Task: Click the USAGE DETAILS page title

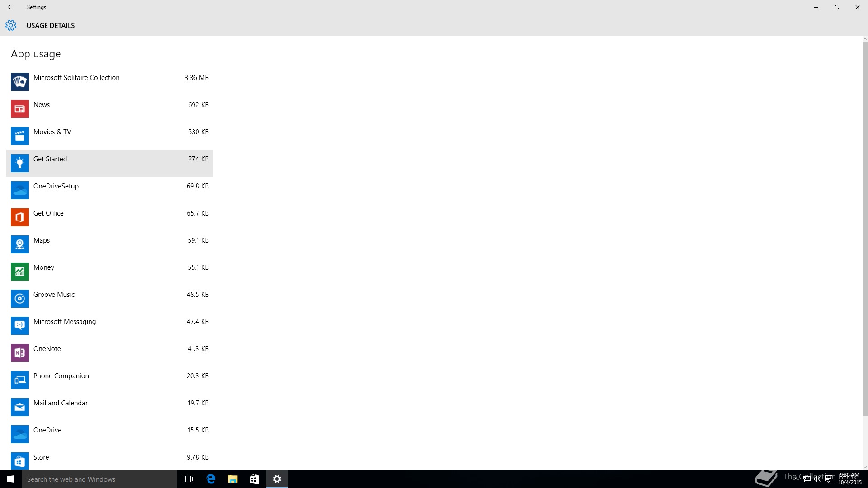Action: click(51, 26)
